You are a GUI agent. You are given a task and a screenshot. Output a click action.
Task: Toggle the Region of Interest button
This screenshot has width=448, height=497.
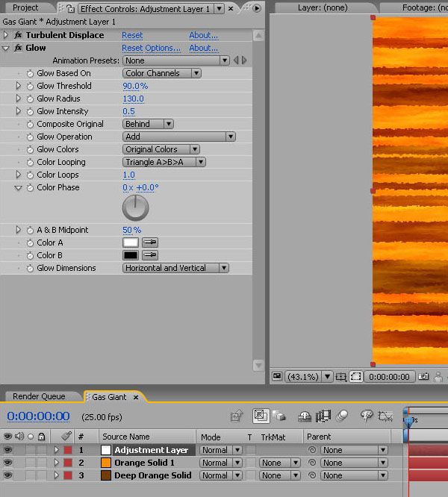(355, 377)
